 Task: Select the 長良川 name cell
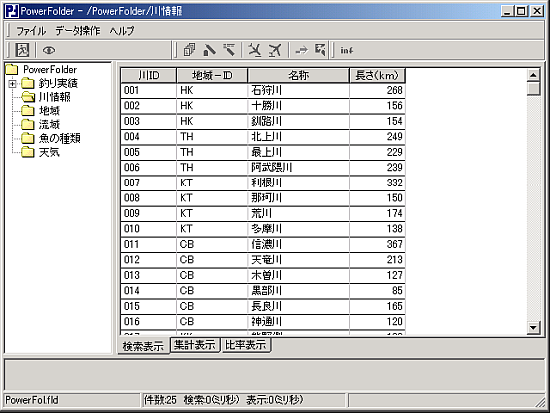[299, 306]
